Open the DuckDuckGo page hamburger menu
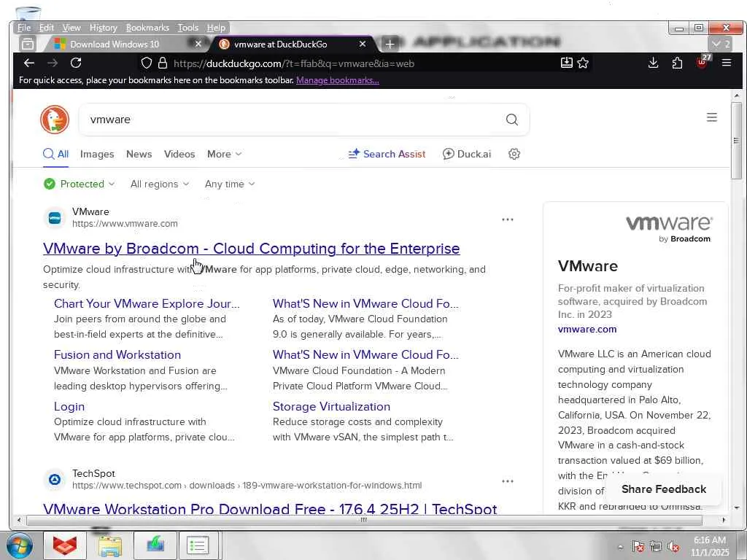Viewport: 747px width, 560px height. pos(712,117)
